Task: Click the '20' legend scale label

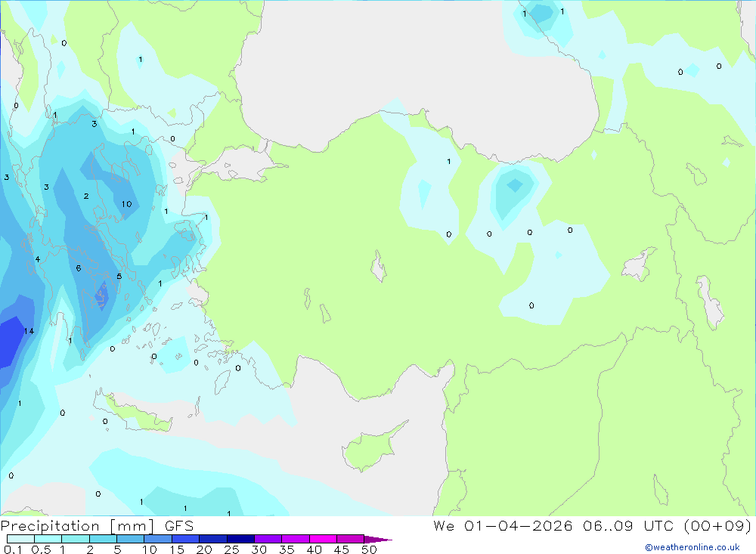Action: 204,549
